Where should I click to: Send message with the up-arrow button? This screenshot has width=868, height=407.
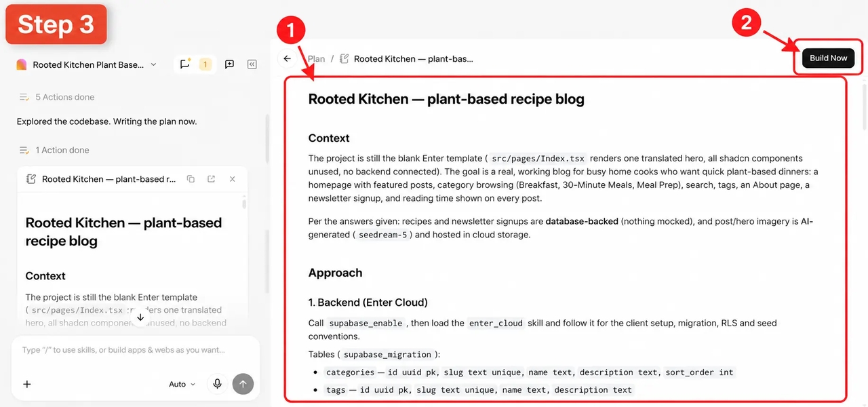tap(243, 384)
